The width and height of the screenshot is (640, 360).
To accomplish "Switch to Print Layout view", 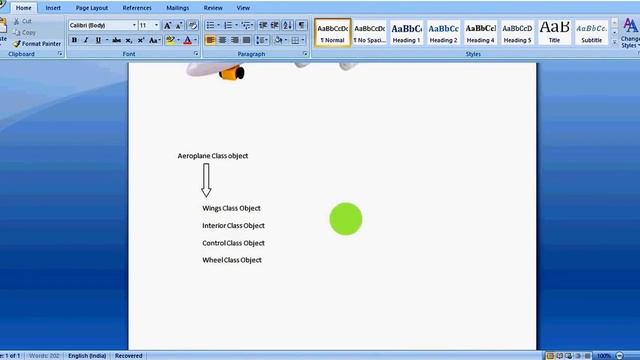I will [550, 356].
